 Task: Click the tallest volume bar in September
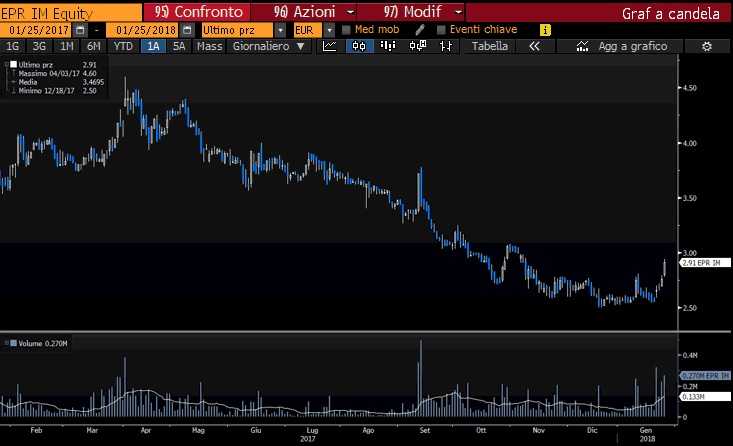pos(421,378)
